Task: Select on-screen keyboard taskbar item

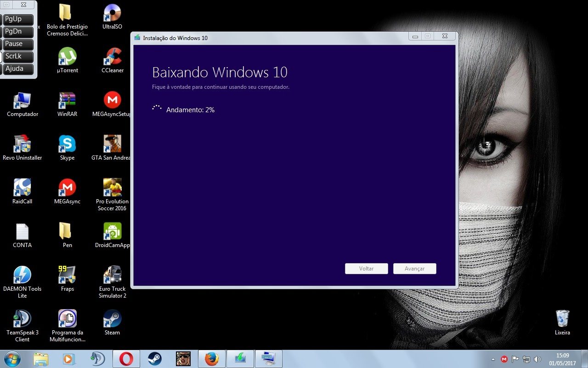Action: [x=269, y=359]
